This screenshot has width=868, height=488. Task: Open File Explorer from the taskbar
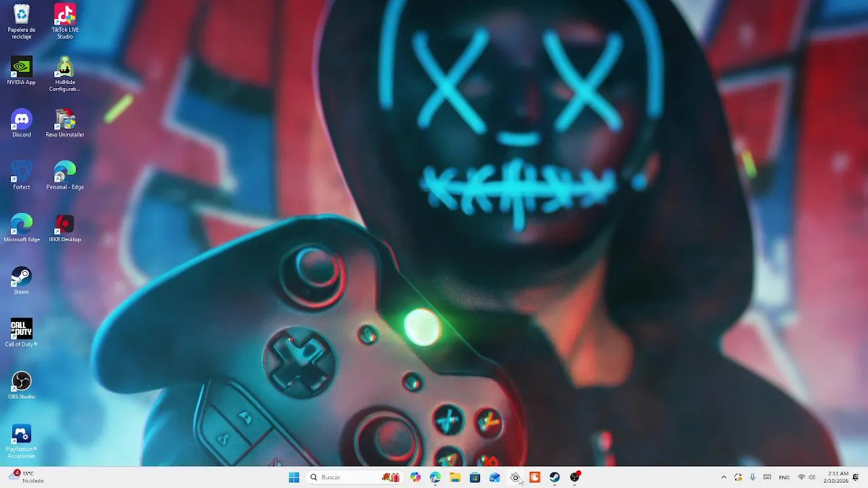[x=455, y=477]
